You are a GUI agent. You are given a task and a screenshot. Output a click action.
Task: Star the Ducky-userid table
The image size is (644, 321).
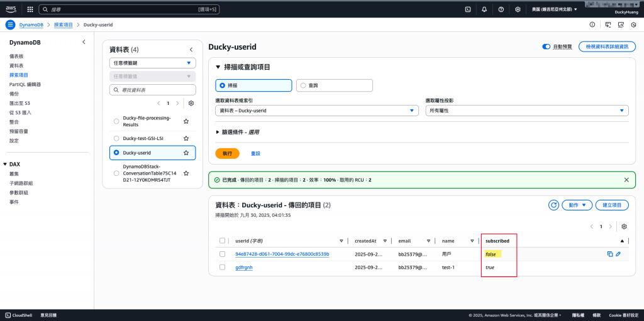point(186,153)
